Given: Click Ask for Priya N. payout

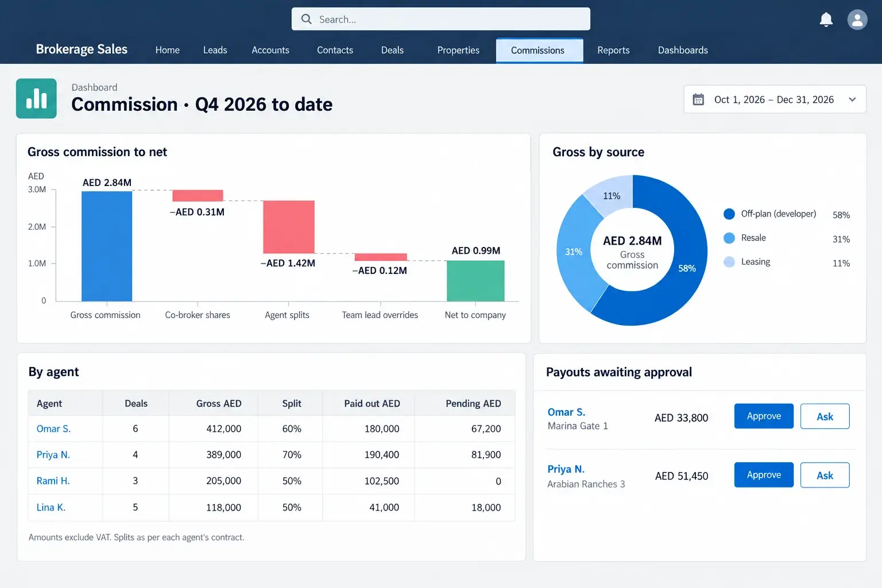Looking at the screenshot, I should tap(825, 475).
